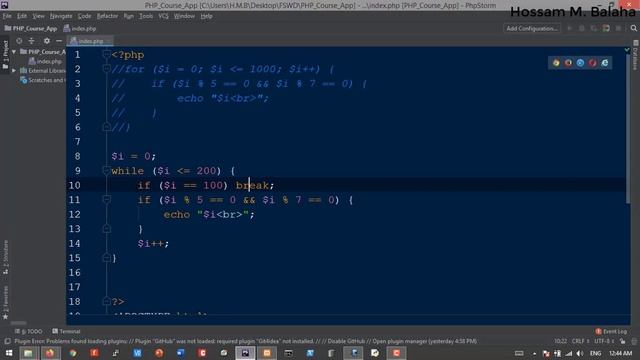Open the Event Log
Image resolution: width=640 pixels, height=360 pixels.
(x=611, y=331)
